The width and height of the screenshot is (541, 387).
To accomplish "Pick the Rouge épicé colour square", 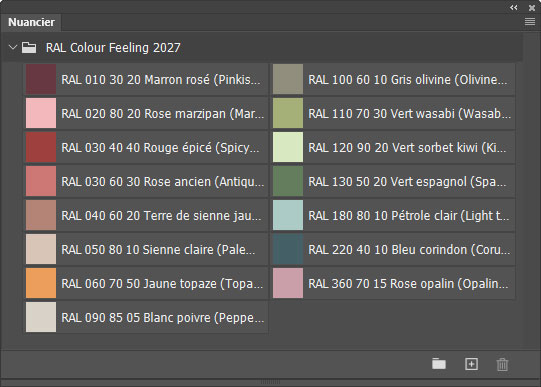I will point(41,147).
